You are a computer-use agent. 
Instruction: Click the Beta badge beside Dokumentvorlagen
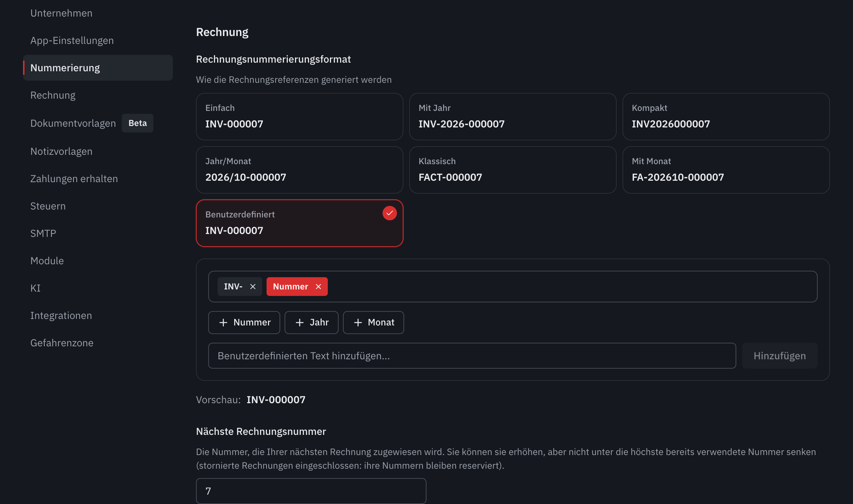click(x=138, y=123)
